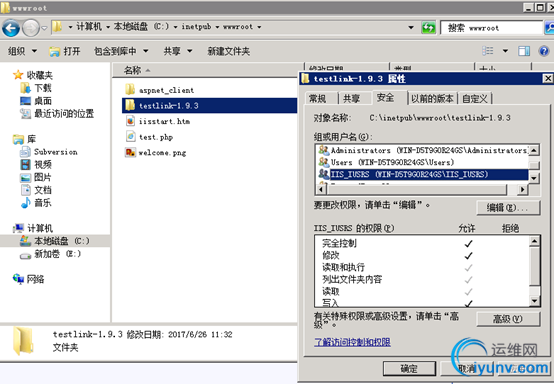554x384 pixels.
Task: Click the greyed forward arrow button
Action: 31,28
